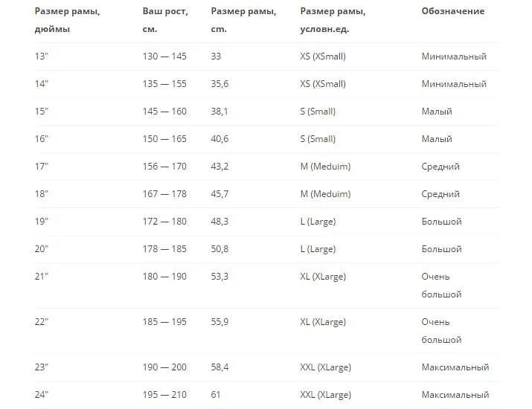Viewport: 532px width, 409px height.
Task: Click the "Размер рамы, условн.ед." header
Action: [x=335, y=20]
